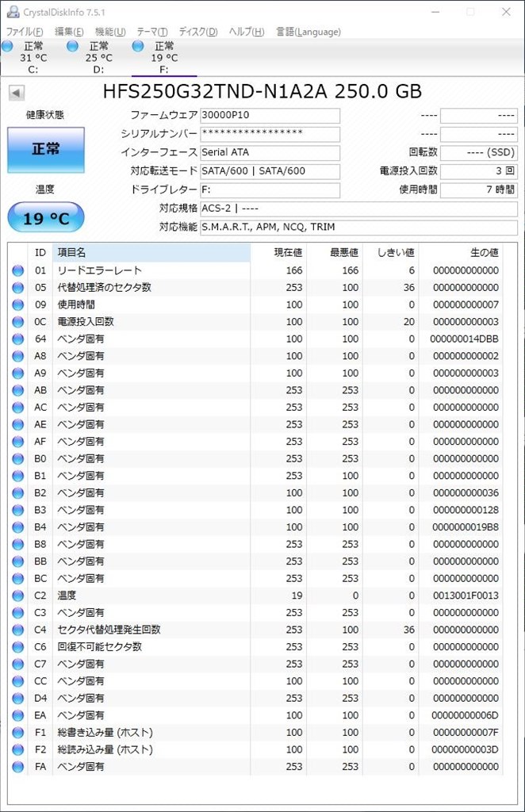
Task: Open the 機能(U) menu
Action: [110, 32]
